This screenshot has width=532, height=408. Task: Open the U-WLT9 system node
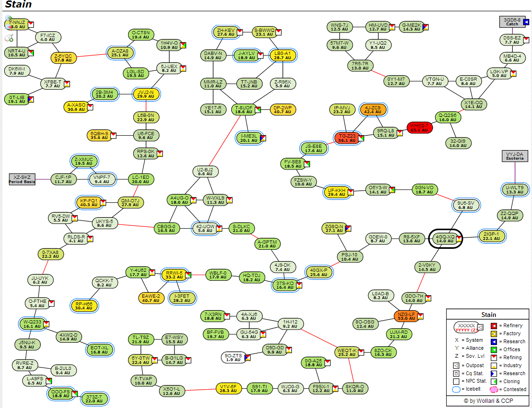515,190
